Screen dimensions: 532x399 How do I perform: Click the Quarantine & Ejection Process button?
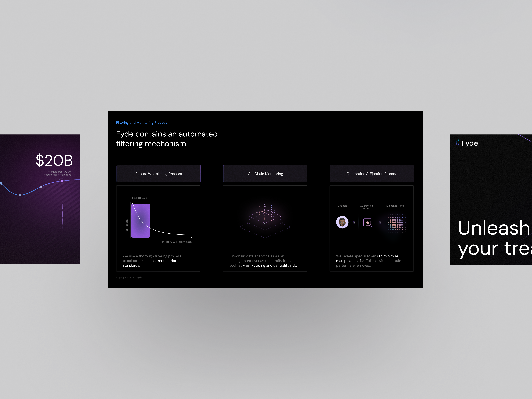[x=372, y=173]
